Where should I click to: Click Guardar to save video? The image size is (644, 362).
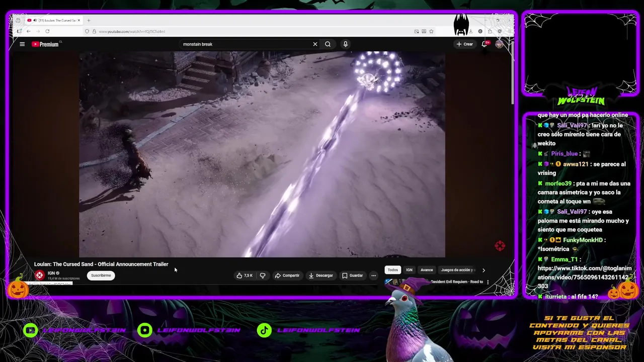pos(352,276)
